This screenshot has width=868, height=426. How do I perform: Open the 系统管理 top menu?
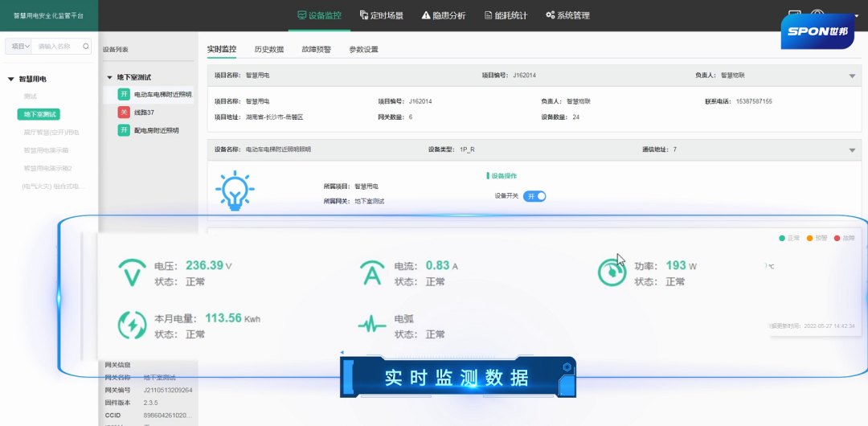567,15
